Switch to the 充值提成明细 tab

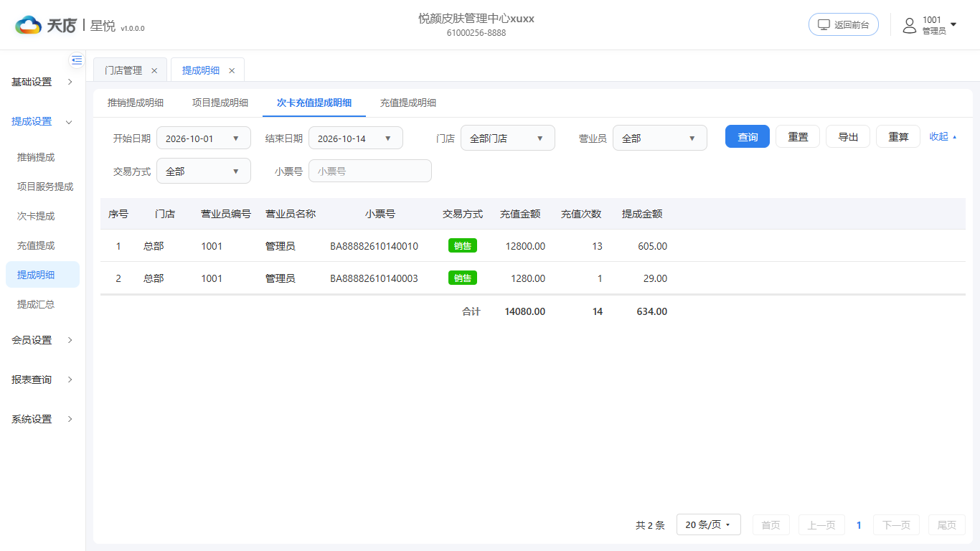pyautogui.click(x=408, y=103)
